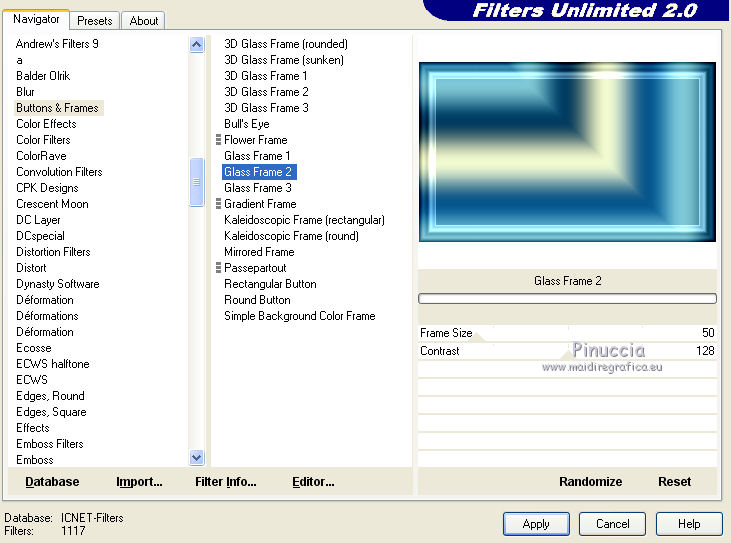Select Color Effects category
Screen dimensions: 731x543
coord(46,124)
